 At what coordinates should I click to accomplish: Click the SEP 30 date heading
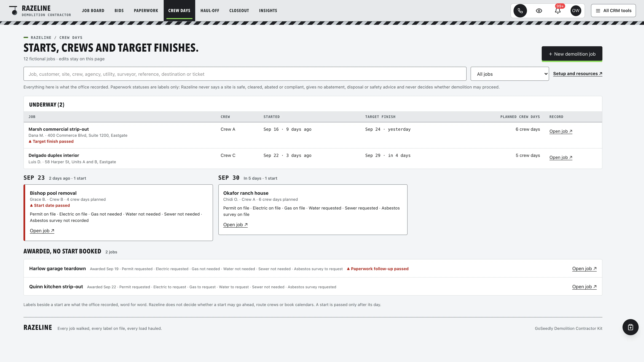click(229, 178)
